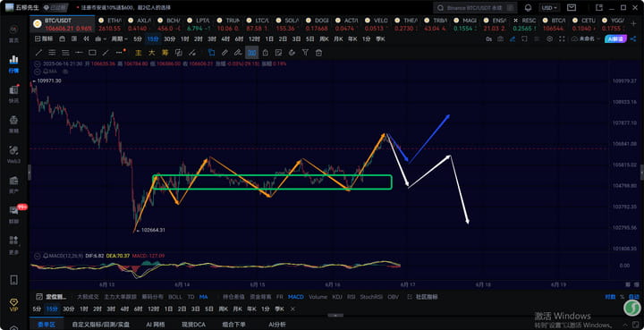Toggle the RSI indicator
The height and width of the screenshot is (330, 644).
pos(352,297)
